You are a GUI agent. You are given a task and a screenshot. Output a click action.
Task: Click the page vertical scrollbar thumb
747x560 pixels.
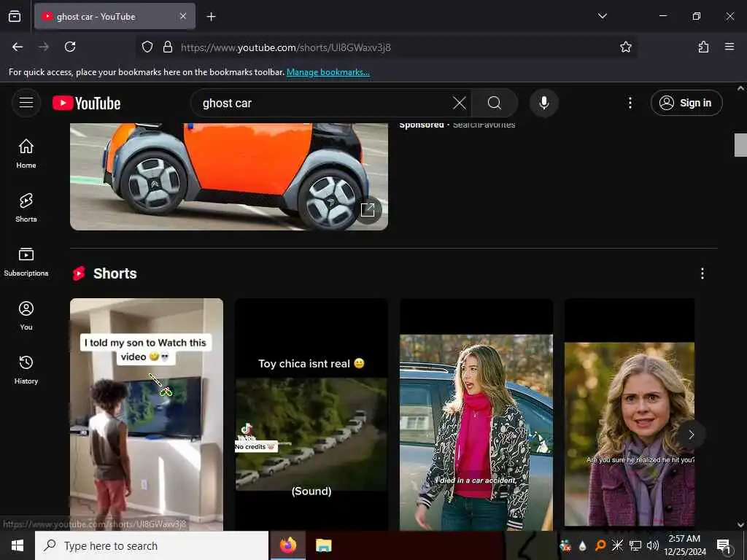pyautogui.click(x=740, y=145)
